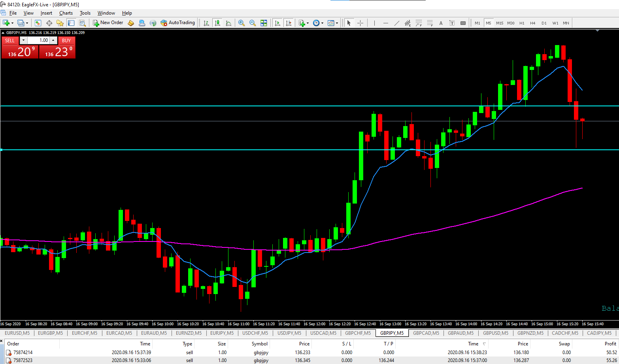Expand the New Chart dropdown arrow
The height and width of the screenshot is (364, 619).
13,23
